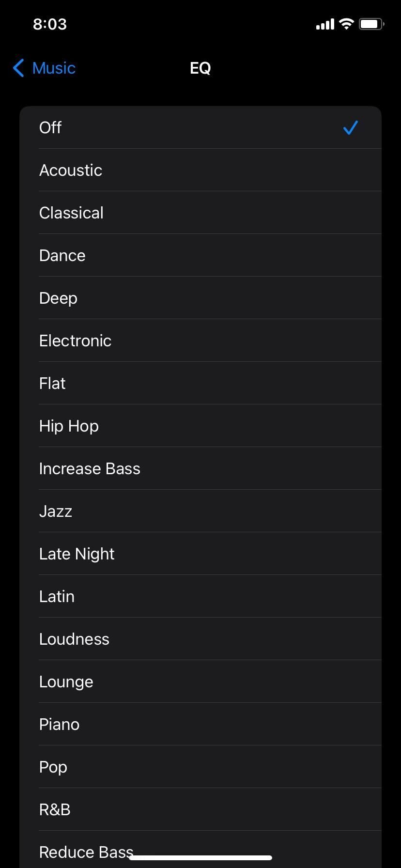Tap the blue checkmark beside Off

(x=350, y=127)
